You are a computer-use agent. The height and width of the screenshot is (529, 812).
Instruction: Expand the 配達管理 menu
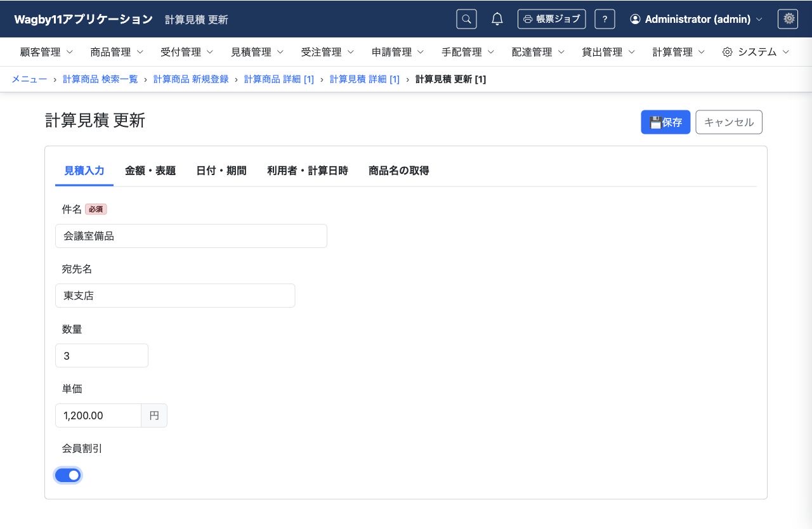point(539,52)
